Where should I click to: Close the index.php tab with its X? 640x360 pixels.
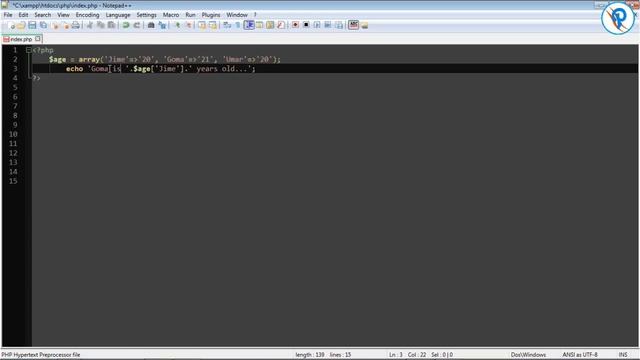(x=38, y=39)
